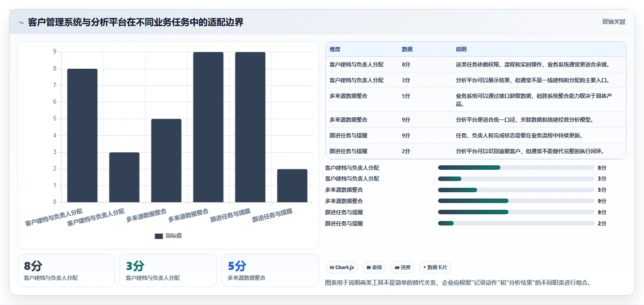The height and width of the screenshot is (305, 644).
Task: Click the table cell starting 分析平台更适合统一口径
Action: click(539, 119)
